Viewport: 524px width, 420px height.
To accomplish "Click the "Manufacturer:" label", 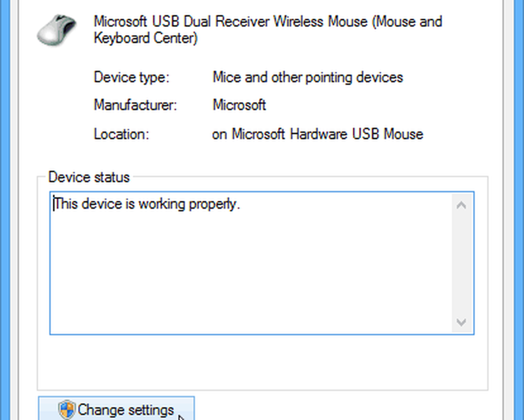I will (x=136, y=105).
